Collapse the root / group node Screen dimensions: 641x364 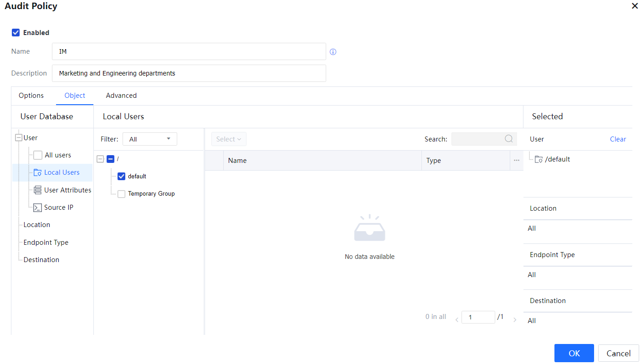[x=100, y=159]
